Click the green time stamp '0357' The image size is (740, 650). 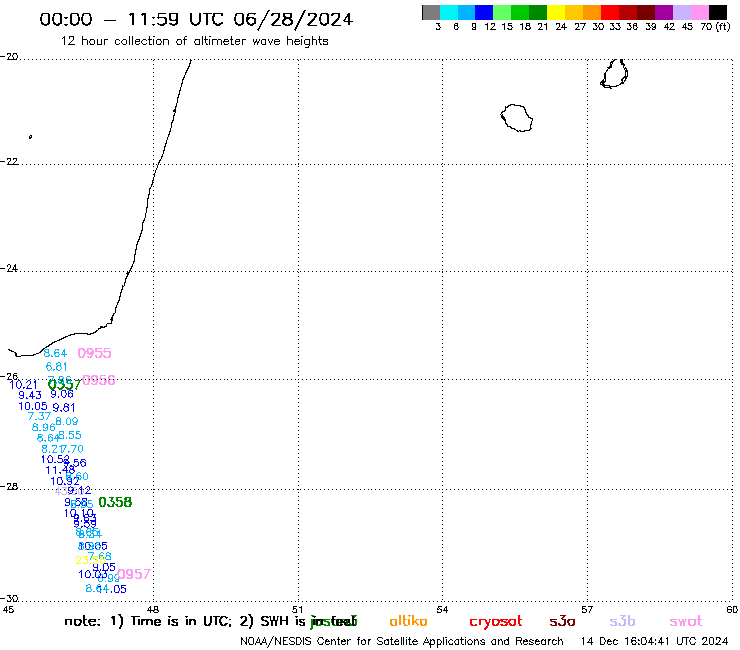[x=64, y=385]
